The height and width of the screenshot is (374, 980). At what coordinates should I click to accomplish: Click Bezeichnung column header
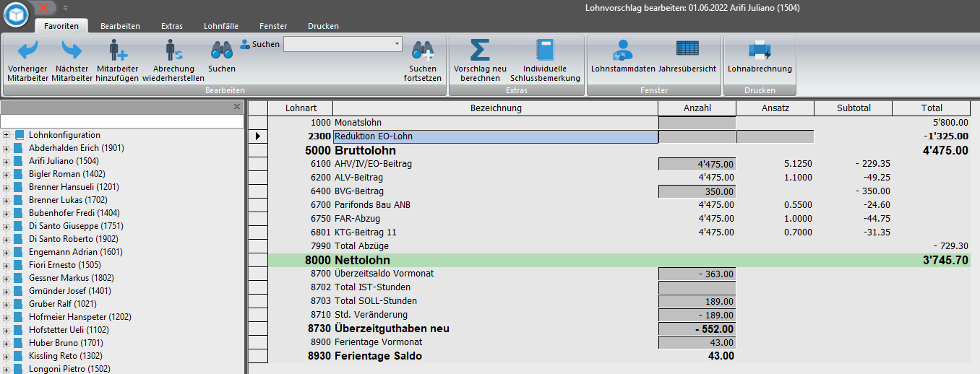click(496, 108)
